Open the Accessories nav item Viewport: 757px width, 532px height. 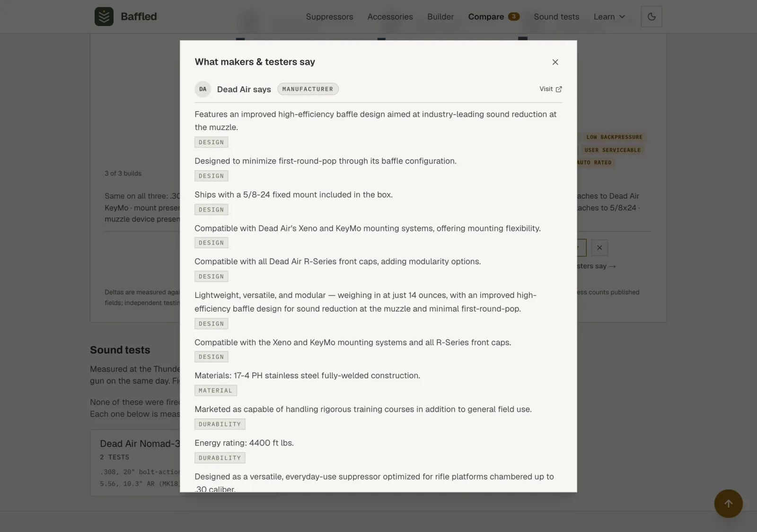click(390, 17)
